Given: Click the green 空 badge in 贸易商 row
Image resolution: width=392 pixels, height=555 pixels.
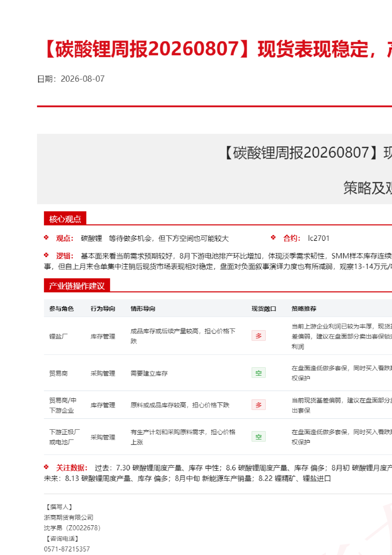Looking at the screenshot, I should (x=258, y=373).
